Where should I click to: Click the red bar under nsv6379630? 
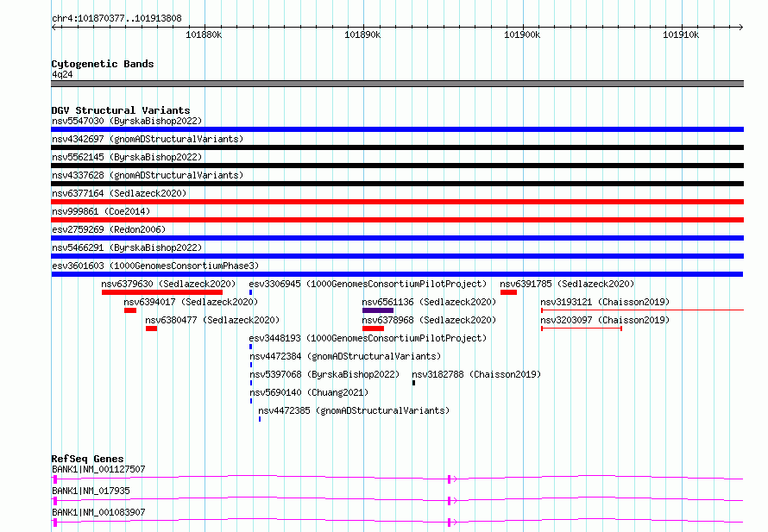(x=162, y=292)
